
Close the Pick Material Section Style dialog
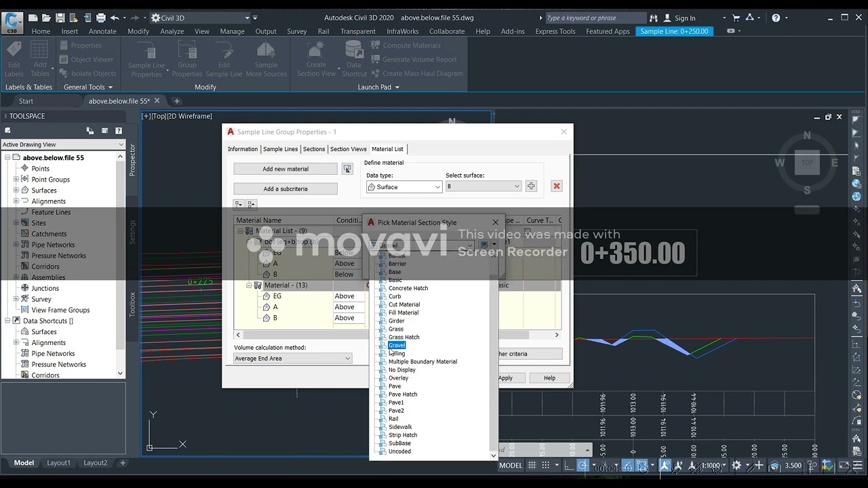point(495,222)
